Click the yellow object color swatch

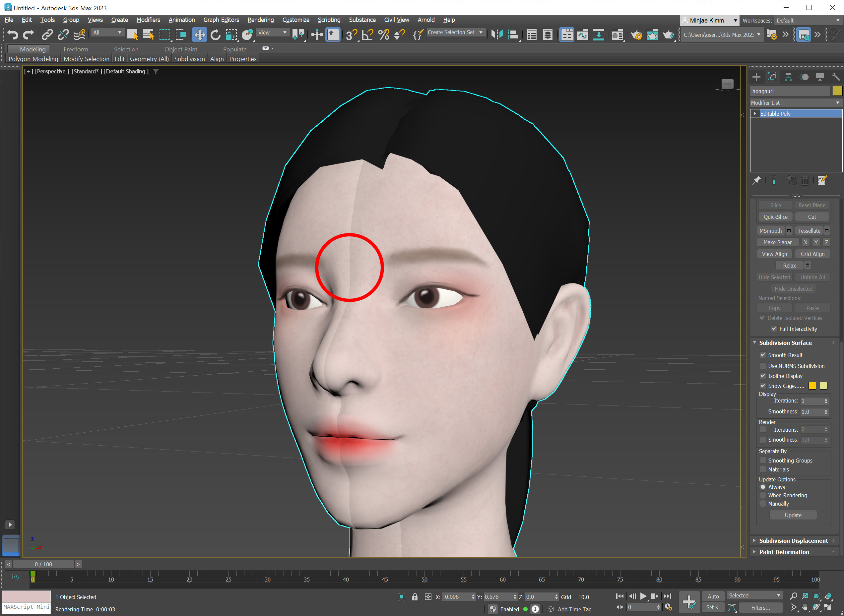837,91
